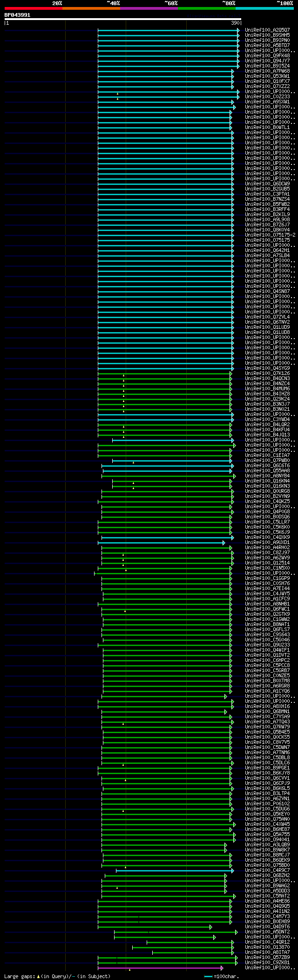
Task: Select the UniRef100_Q10FX7 label
Action: [267, 81]
